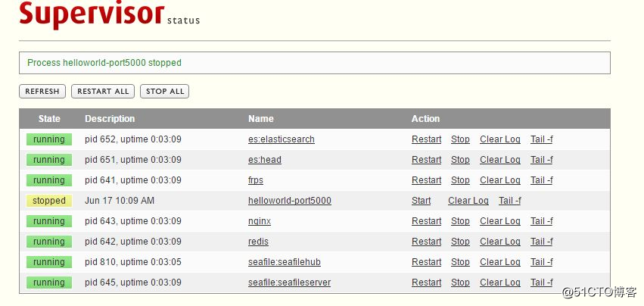Stop the es:head process
Image resolution: width=644 pixels, height=306 pixels.
pos(460,160)
